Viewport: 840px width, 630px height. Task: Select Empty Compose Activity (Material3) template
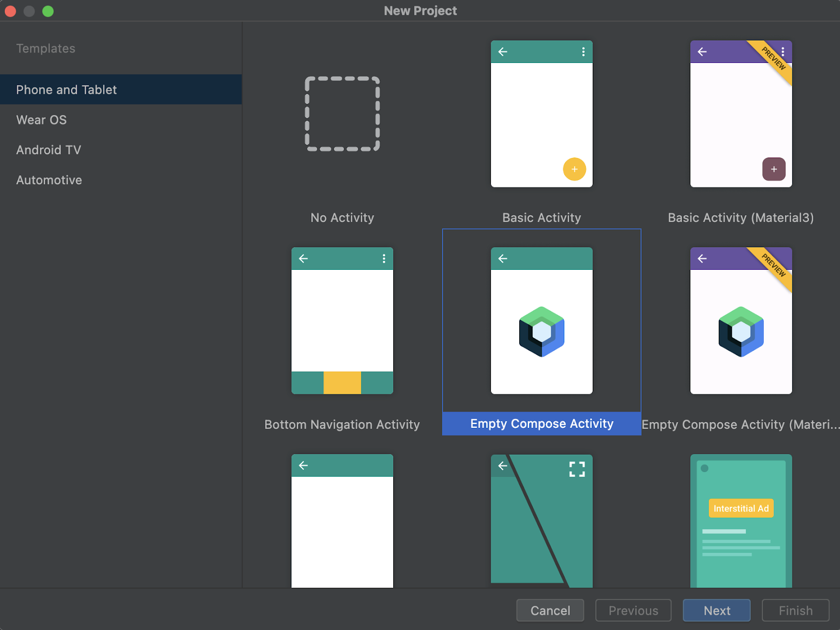(741, 321)
